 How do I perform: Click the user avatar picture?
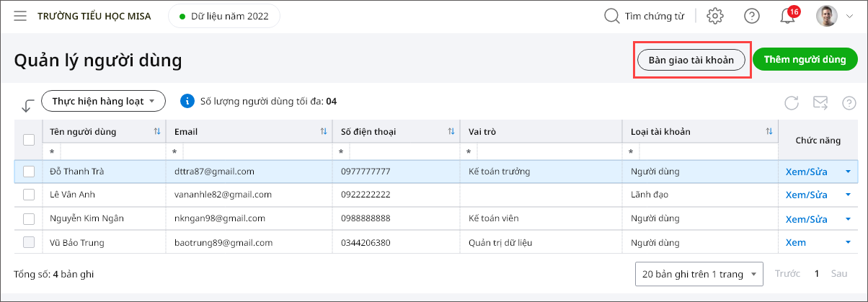click(x=826, y=16)
